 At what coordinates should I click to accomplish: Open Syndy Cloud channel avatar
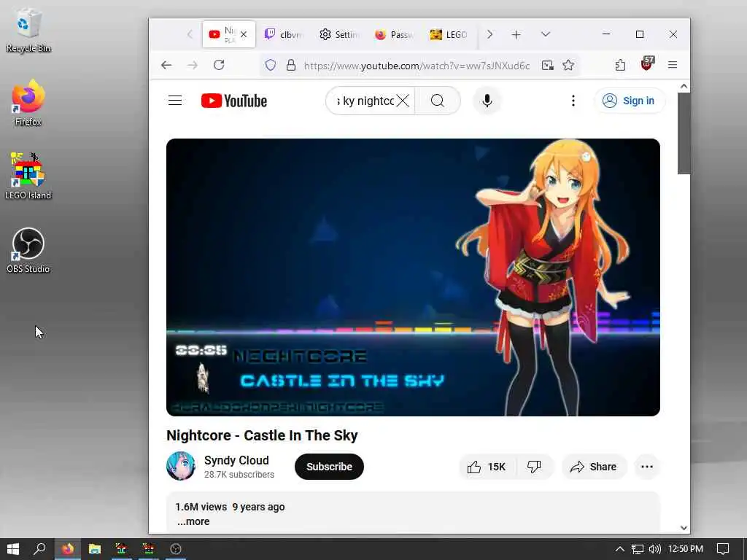181,466
